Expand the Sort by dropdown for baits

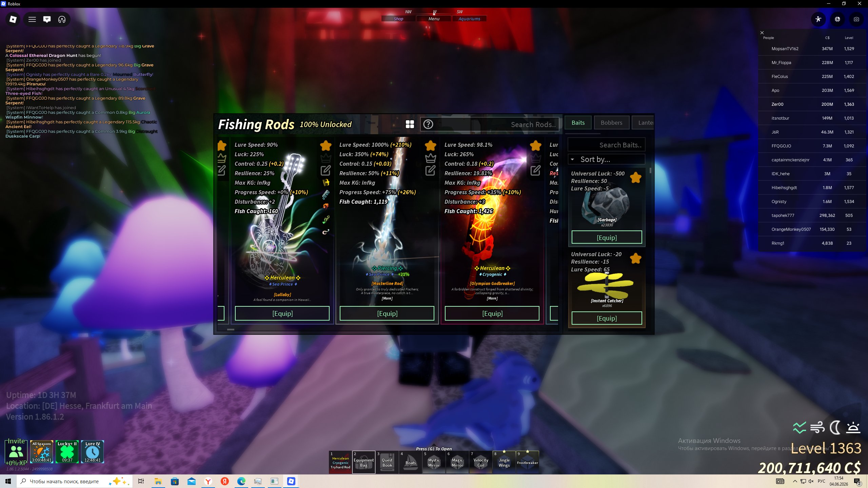[x=607, y=159]
